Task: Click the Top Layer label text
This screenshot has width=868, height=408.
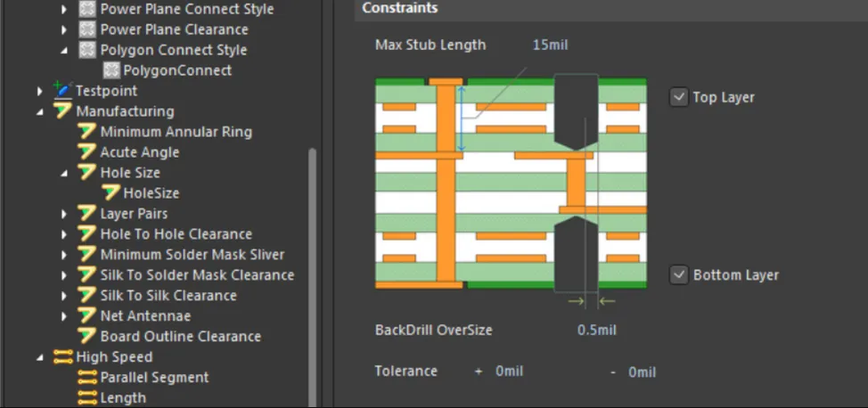Action: (x=724, y=97)
